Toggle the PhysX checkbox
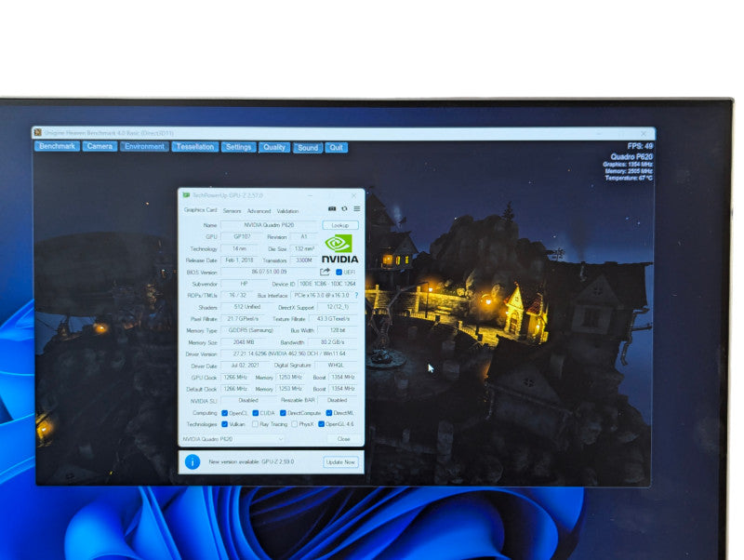This screenshot has width=744, height=560. pyautogui.click(x=295, y=424)
